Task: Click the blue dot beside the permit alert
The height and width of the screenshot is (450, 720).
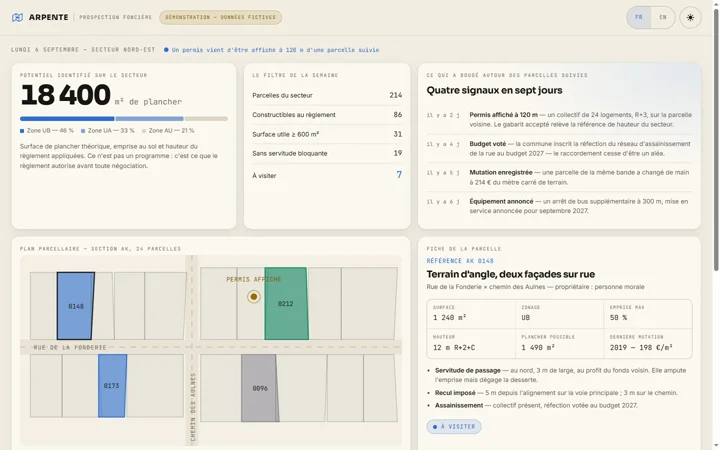Action: coord(166,50)
